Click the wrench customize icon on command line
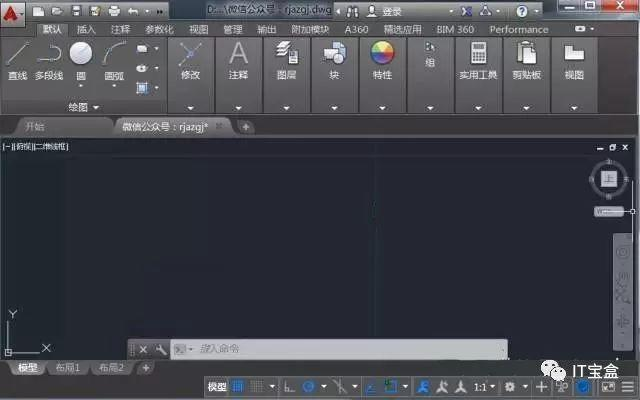Screen dimensions: 640x400 pyautogui.click(x=161, y=349)
